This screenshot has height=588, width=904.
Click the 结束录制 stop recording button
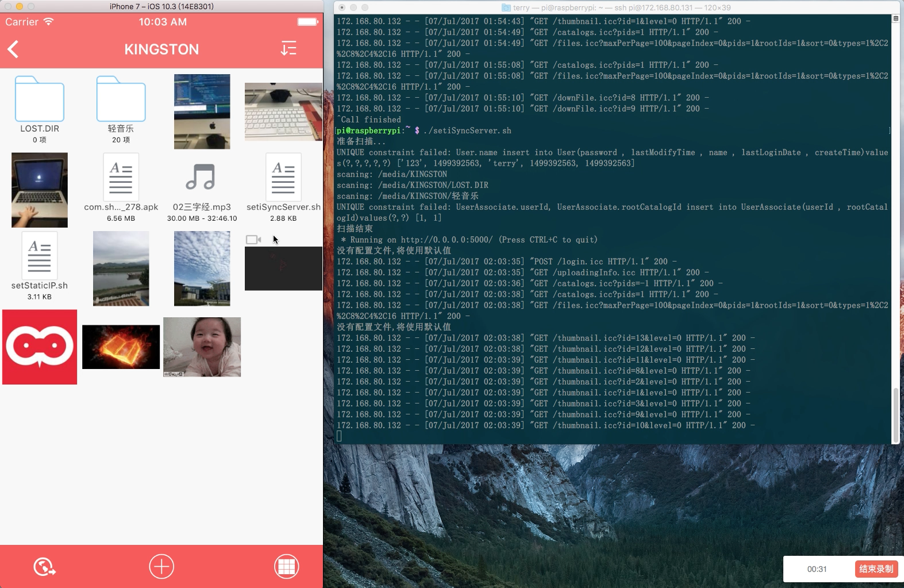pos(876,569)
